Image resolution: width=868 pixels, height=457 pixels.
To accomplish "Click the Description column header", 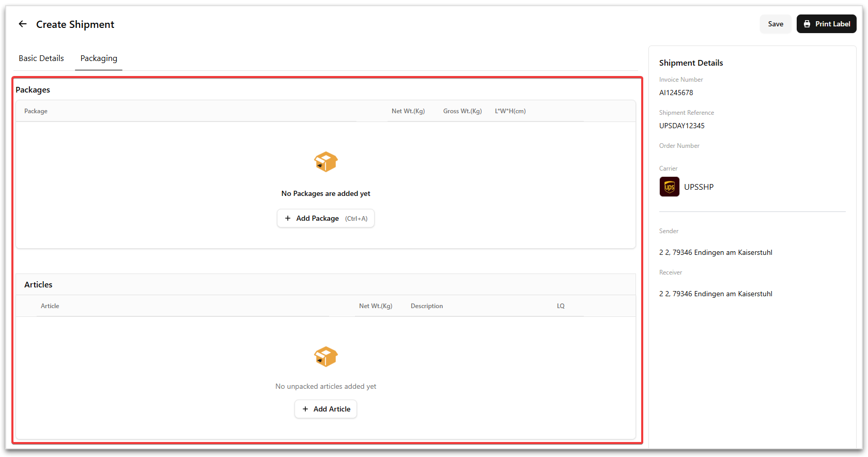I will click(427, 306).
